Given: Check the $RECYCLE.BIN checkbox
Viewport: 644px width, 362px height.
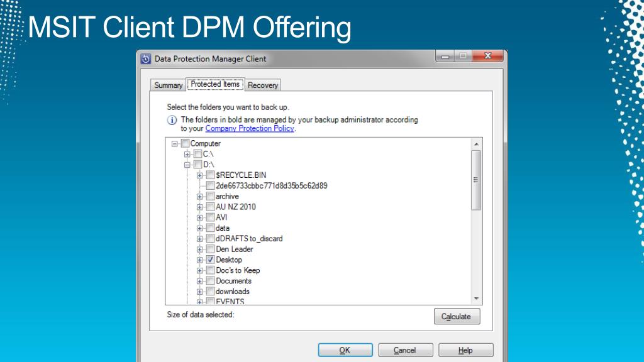Looking at the screenshot, I should point(210,175).
